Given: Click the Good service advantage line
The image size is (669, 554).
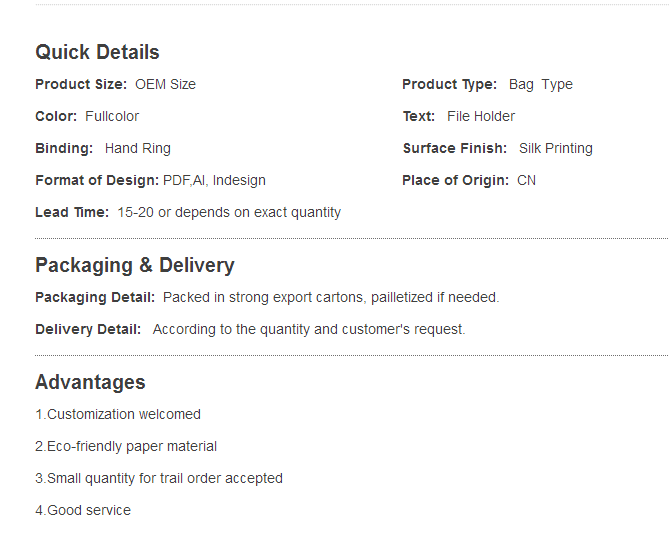Looking at the screenshot, I should click(x=83, y=511).
